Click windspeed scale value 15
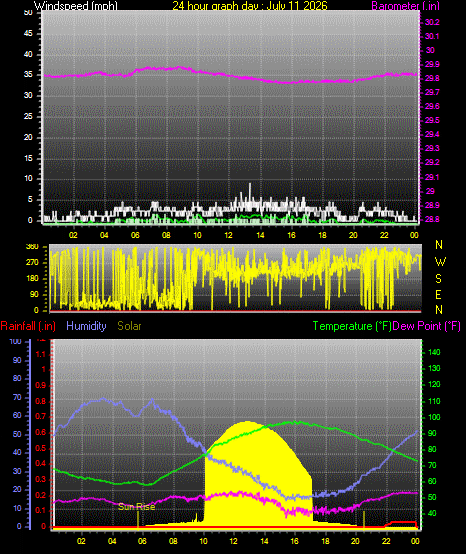466x554 pixels. [28, 158]
